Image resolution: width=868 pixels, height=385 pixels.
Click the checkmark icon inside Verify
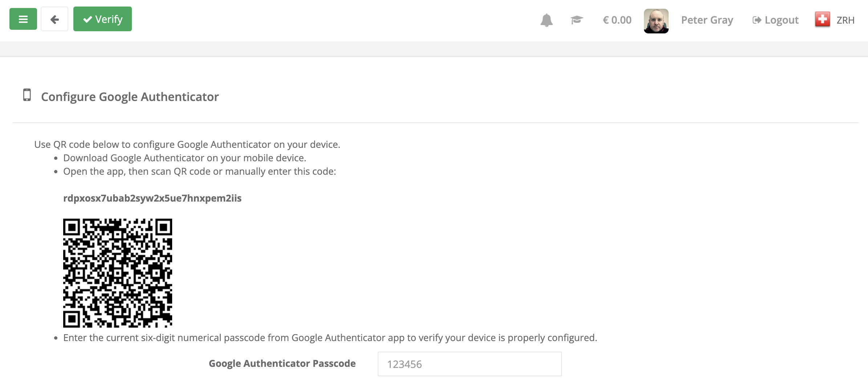point(88,19)
